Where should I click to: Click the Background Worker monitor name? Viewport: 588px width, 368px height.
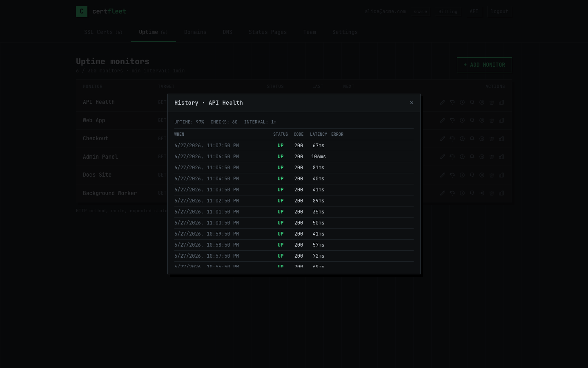[110, 193]
